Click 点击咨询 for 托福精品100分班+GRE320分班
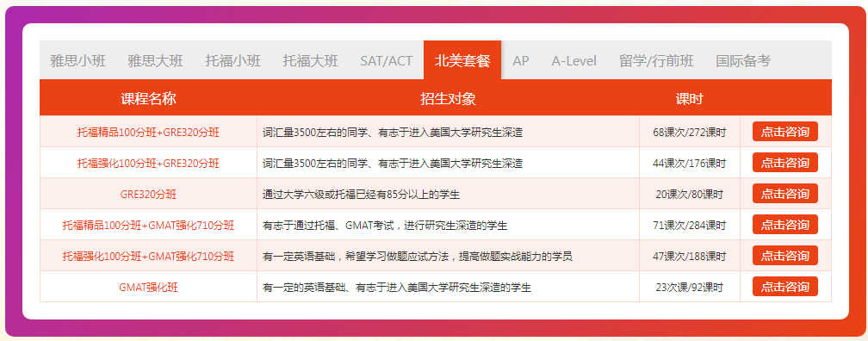This screenshot has width=868, height=341. click(785, 132)
